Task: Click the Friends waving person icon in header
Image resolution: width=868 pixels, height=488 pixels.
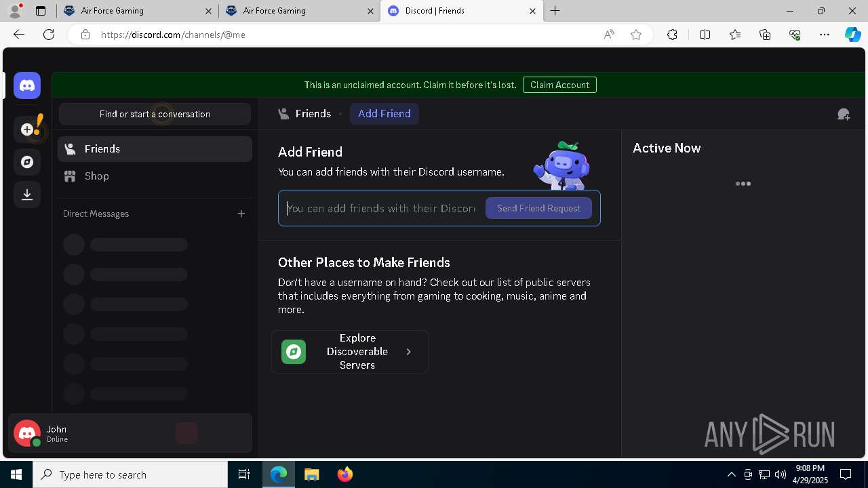Action: 284,114
